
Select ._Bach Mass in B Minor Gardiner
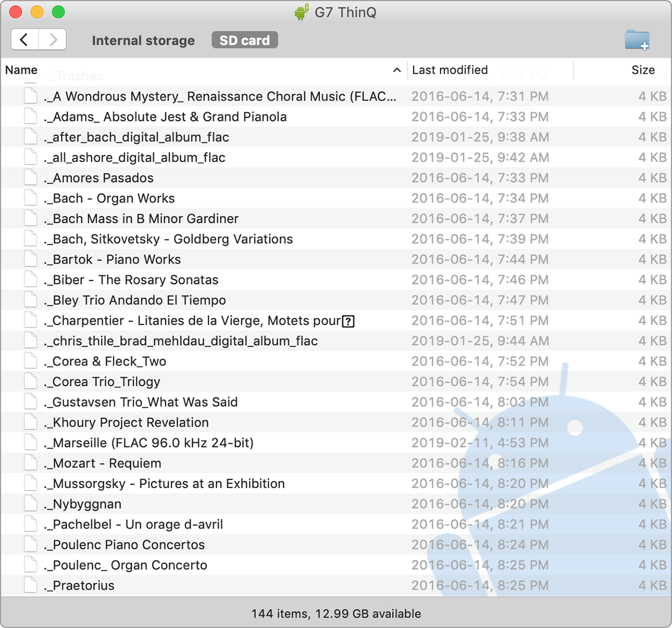click(x=141, y=218)
